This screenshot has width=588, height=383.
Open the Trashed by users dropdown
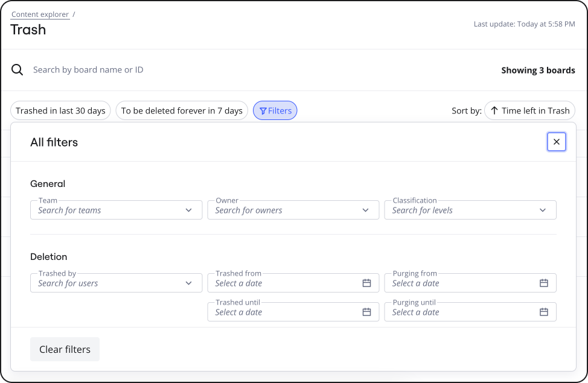click(189, 283)
